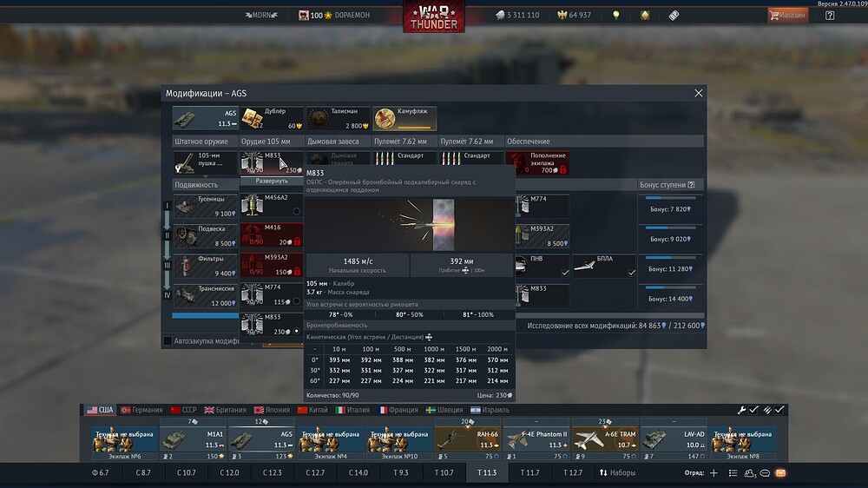Click the golden eagles balance 64 937

click(x=574, y=15)
